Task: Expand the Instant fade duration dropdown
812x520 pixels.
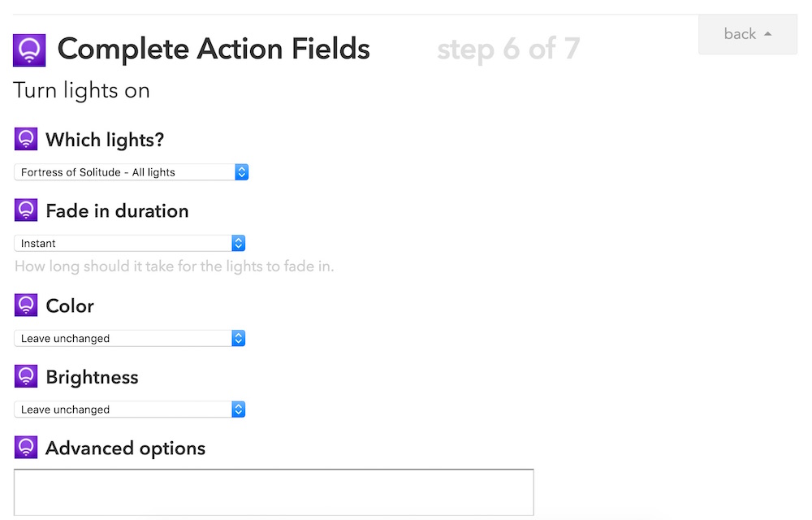Action: [x=130, y=243]
